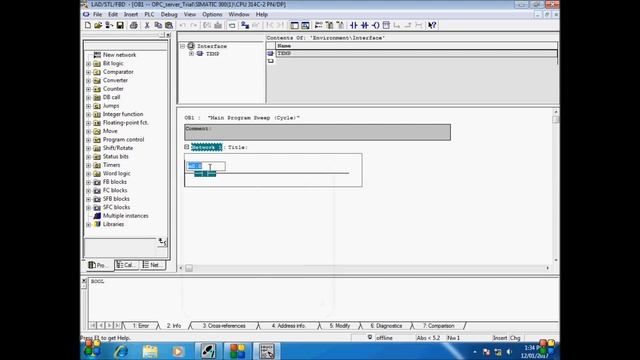Viewport: 640px width, 360px height.
Task: Switch to the 4: Address info tab
Action: 289,326
